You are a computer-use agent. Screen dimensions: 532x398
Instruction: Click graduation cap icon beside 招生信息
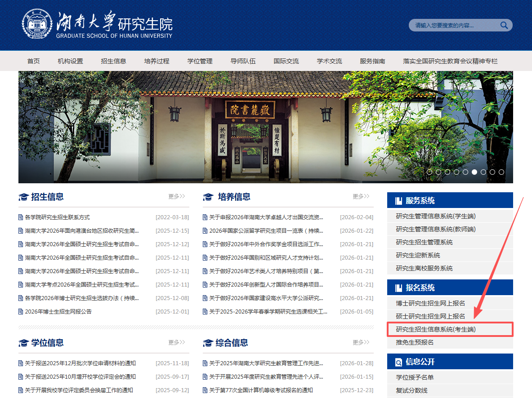point(23,197)
